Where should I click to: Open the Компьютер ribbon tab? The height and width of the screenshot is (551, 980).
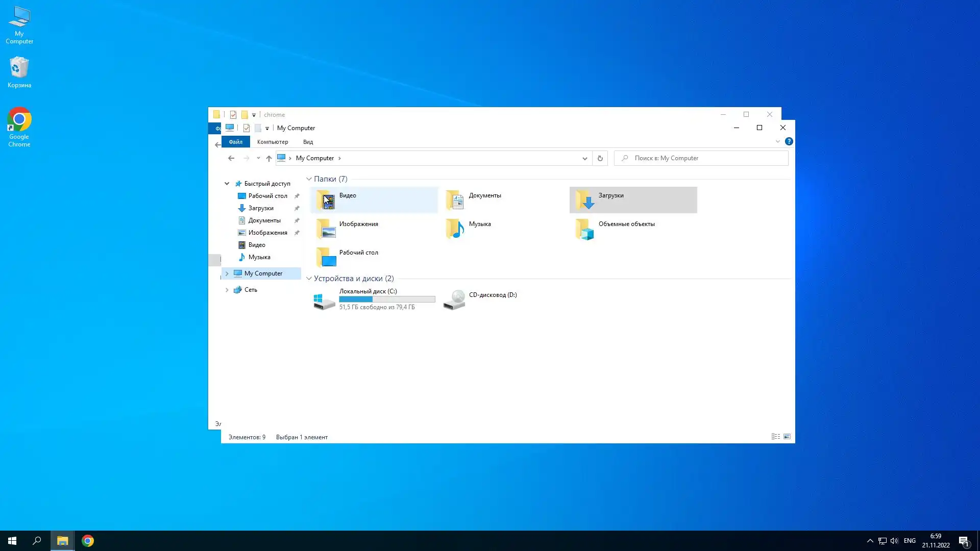click(273, 142)
